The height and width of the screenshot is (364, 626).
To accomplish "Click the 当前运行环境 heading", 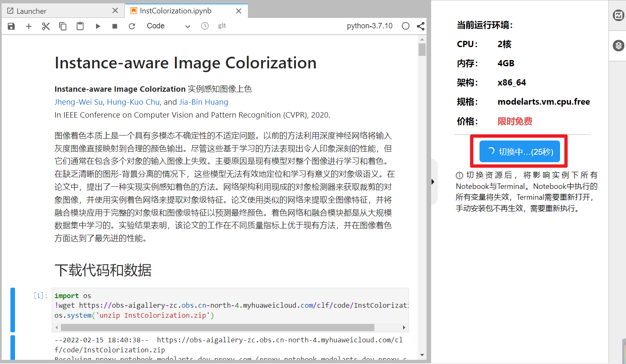I will pyautogui.click(x=485, y=25).
